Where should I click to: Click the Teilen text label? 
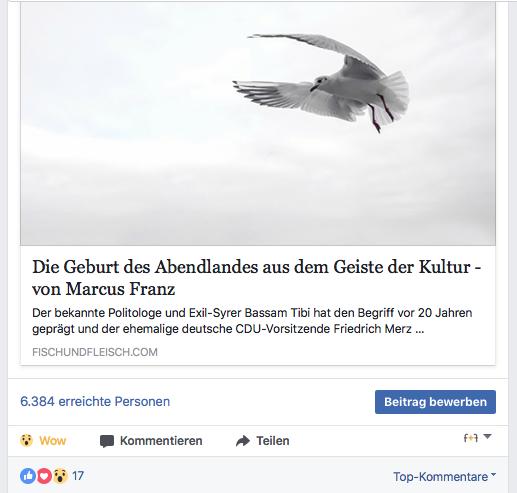coord(273,441)
